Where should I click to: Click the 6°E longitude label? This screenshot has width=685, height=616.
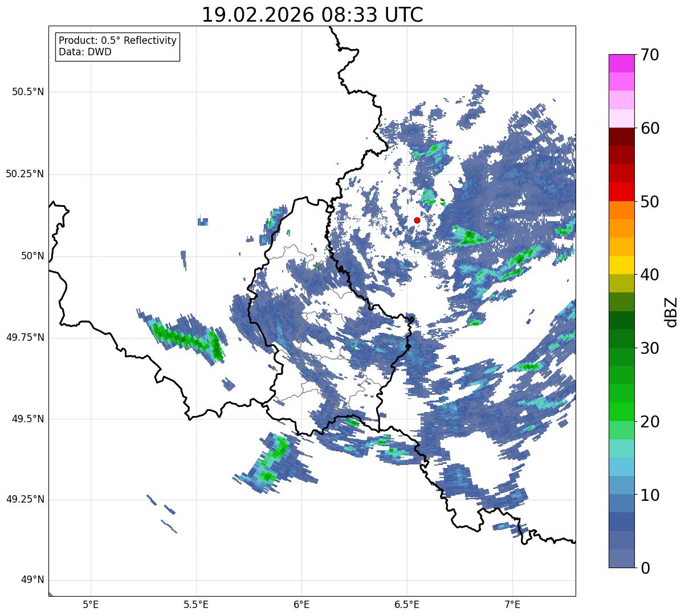(x=301, y=605)
